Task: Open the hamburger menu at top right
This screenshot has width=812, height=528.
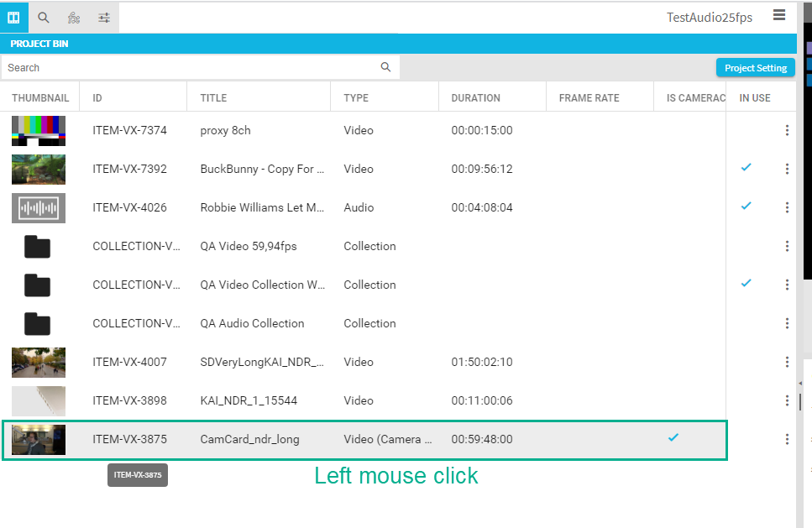Action: point(779,14)
